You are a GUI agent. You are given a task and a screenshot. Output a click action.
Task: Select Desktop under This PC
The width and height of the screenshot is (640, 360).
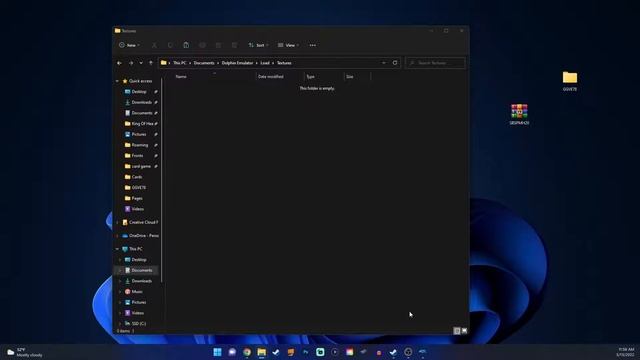pyautogui.click(x=139, y=260)
